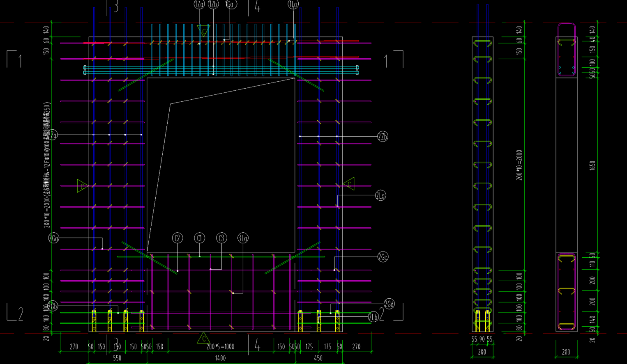Click the C triangle marker at bottom
This screenshot has height=364, width=627.
(203, 339)
